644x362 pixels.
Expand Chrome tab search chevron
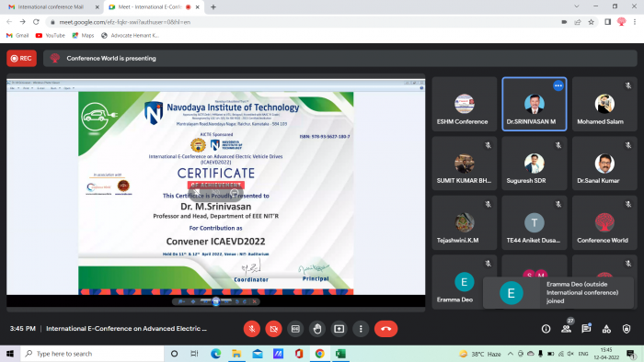coord(577,6)
